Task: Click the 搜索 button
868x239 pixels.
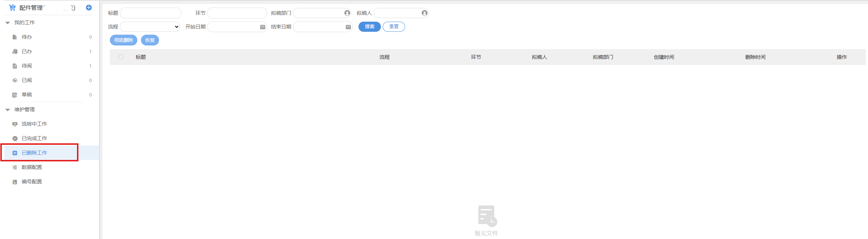Action: pos(370,27)
